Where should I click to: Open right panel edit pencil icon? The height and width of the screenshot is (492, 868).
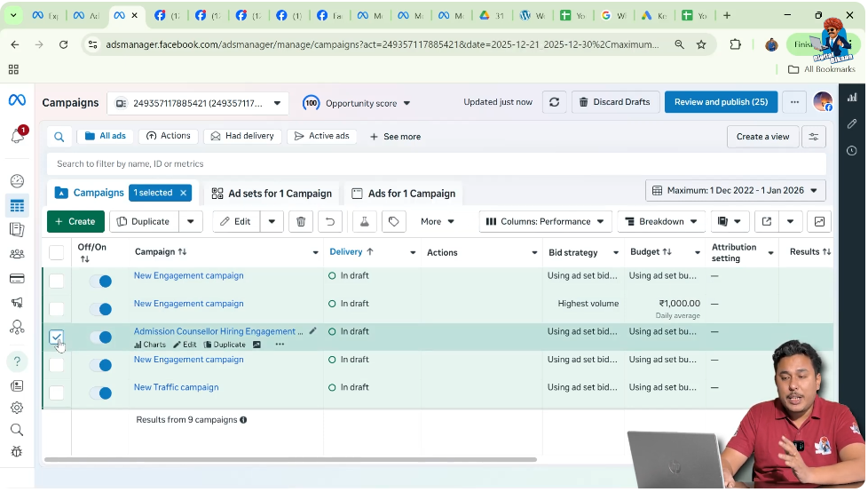pos(852,123)
